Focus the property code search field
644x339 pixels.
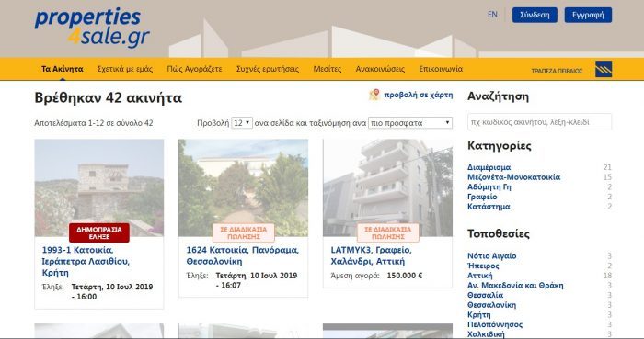539,122
